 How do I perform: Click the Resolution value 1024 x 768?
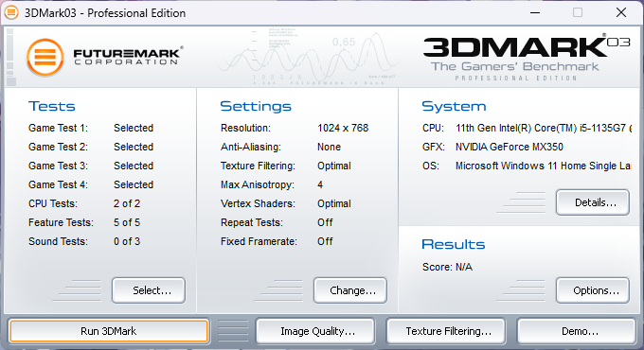pyautogui.click(x=343, y=128)
